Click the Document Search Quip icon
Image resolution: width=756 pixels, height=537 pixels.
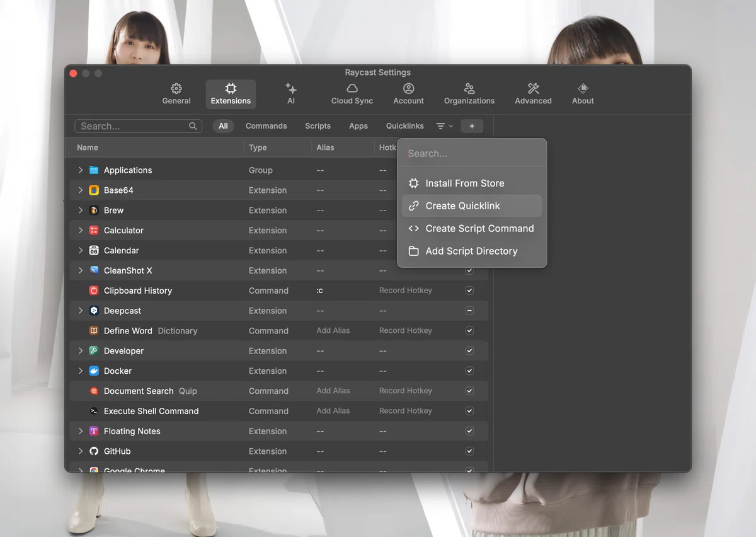94,391
